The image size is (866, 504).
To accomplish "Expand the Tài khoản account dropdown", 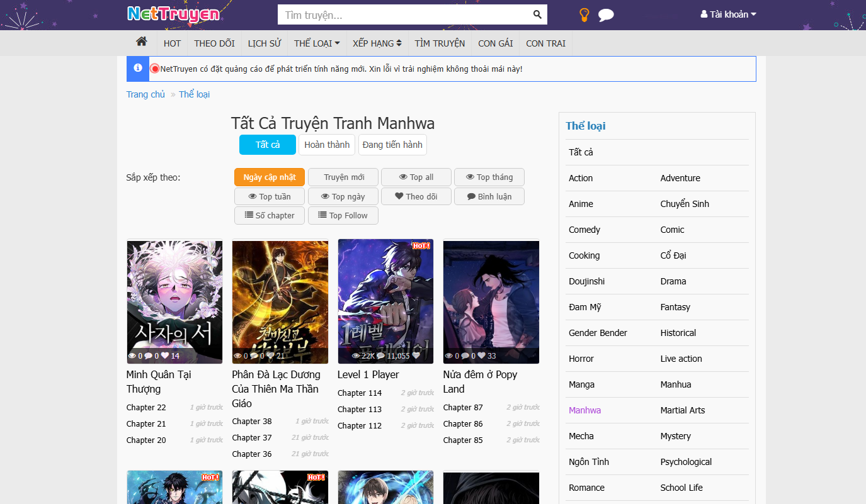I will click(728, 14).
